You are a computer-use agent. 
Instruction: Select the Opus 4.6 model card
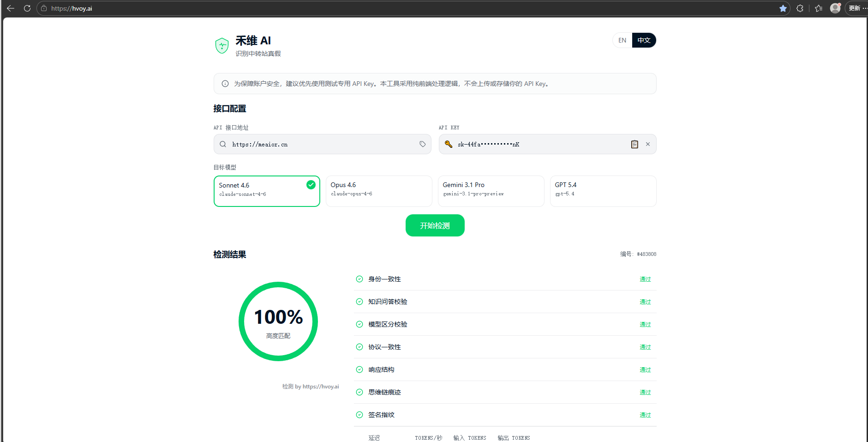pos(378,191)
